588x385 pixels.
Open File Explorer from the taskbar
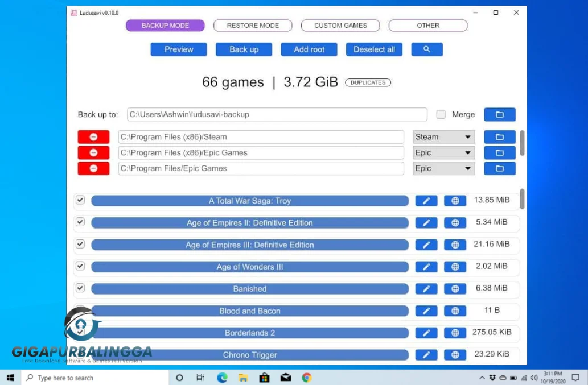click(243, 378)
